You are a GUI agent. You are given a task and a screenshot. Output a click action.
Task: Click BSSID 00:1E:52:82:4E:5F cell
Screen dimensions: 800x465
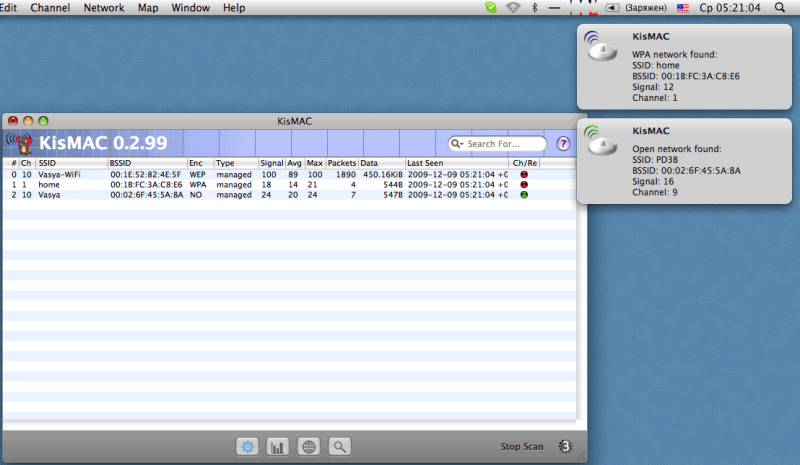145,175
